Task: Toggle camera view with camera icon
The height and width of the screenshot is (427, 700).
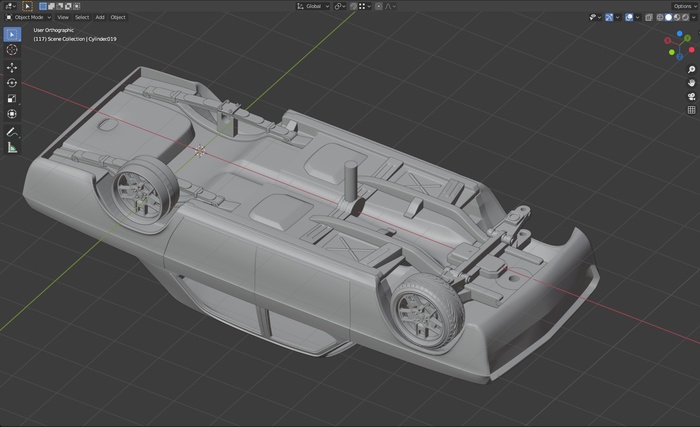Action: [691, 96]
